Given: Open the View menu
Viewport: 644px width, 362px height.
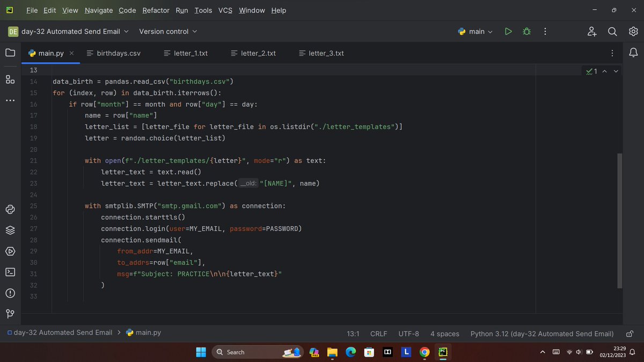Looking at the screenshot, I should click(x=70, y=10).
